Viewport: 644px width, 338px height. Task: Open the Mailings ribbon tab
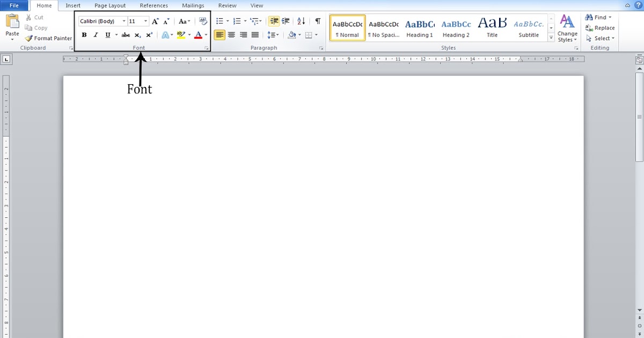[193, 5]
